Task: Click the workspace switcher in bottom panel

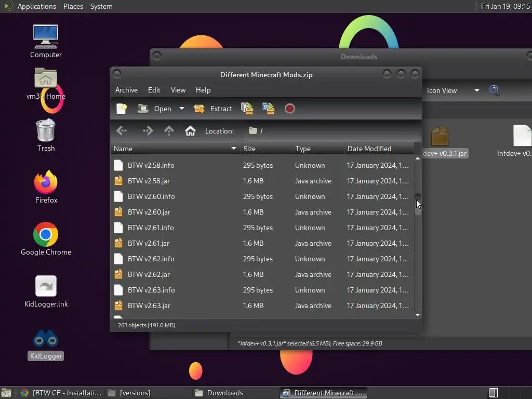Action: 493,393
